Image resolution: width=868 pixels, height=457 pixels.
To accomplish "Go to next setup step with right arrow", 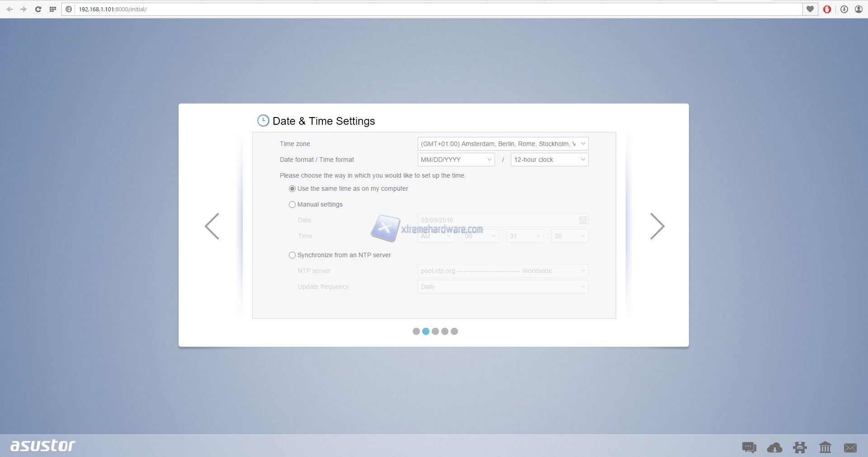I will [x=657, y=226].
